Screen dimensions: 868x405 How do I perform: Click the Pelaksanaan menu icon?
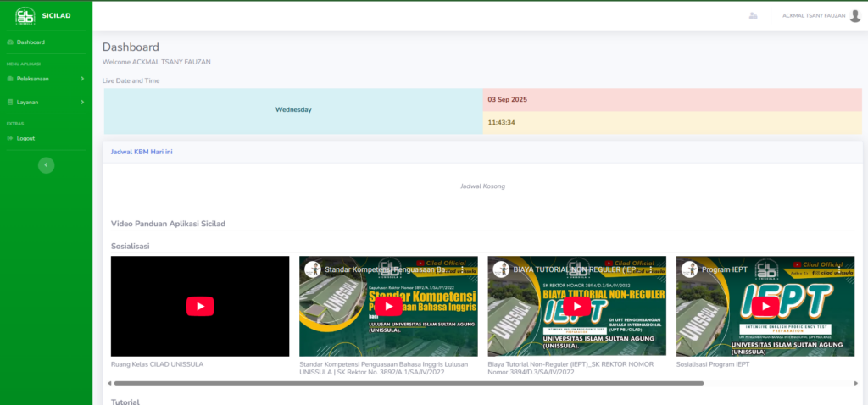[x=10, y=79]
